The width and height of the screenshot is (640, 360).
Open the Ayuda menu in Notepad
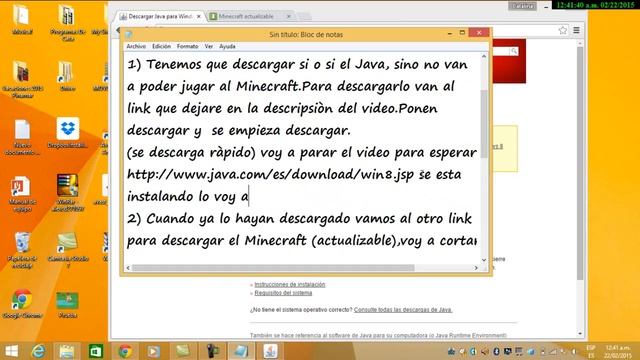tap(227, 47)
